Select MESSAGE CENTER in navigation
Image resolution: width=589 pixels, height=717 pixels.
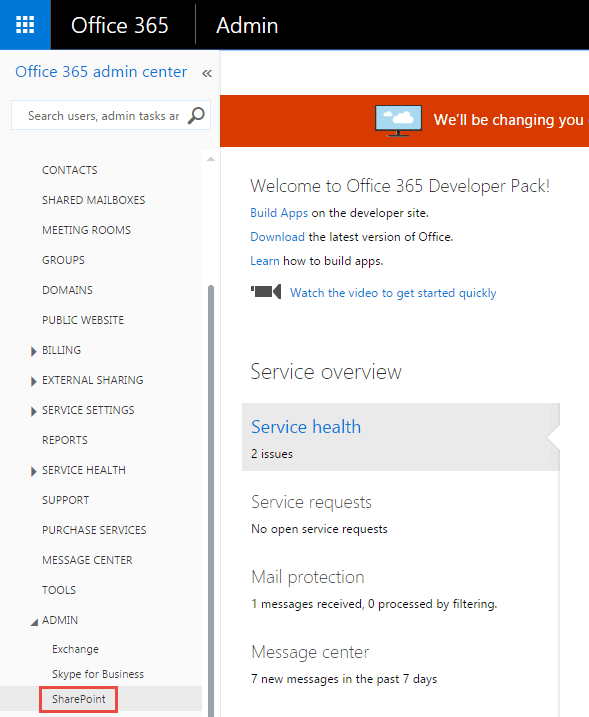click(x=87, y=560)
